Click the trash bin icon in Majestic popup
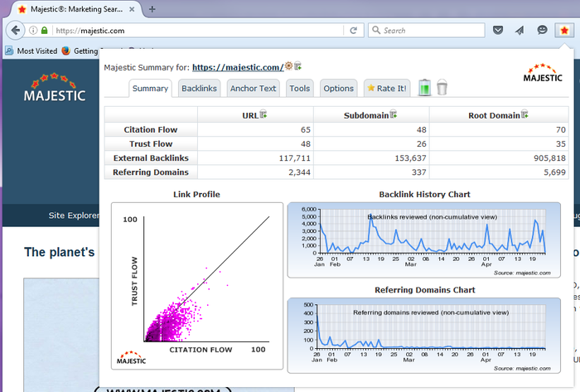The height and width of the screenshot is (392, 580). pyautogui.click(x=442, y=88)
